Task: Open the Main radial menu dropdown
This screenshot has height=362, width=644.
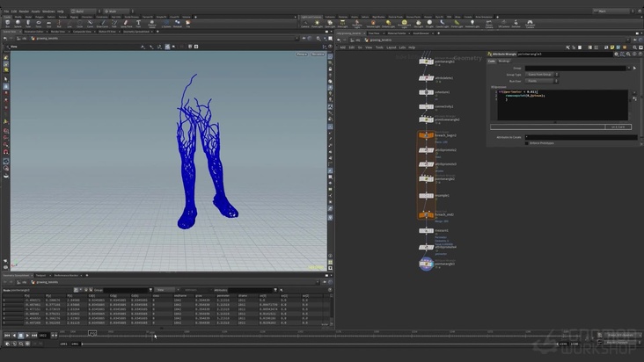Action: pos(116,11)
